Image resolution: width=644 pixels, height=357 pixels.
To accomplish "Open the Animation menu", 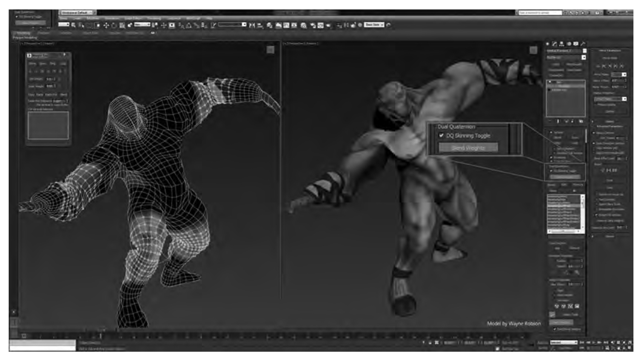I will pyautogui.click(x=112, y=19).
